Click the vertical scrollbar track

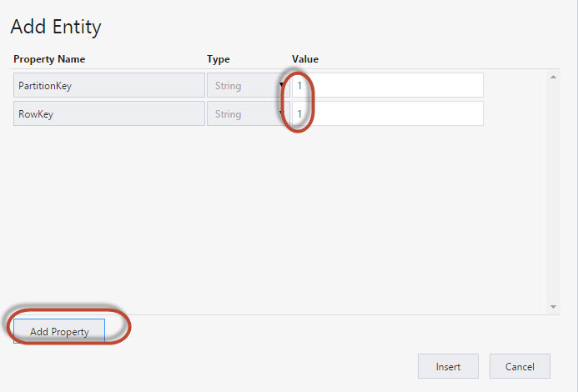click(x=553, y=192)
